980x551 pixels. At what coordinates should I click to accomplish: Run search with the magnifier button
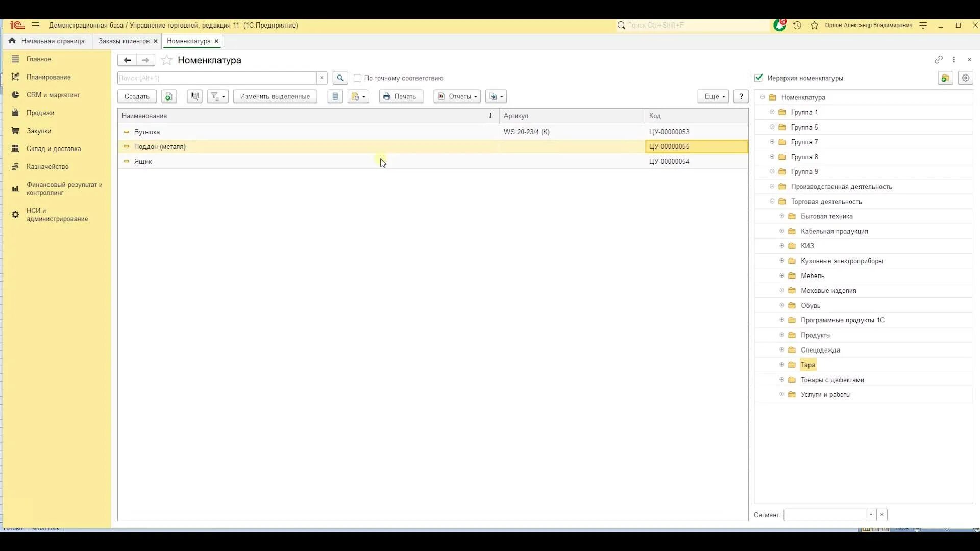click(340, 78)
